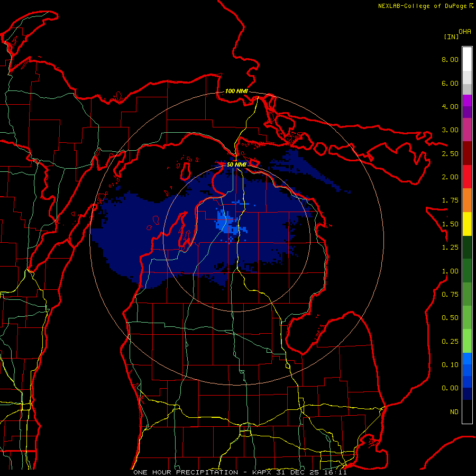Click the 1.25 legend value
The height and width of the screenshot is (476, 476).
point(450,248)
